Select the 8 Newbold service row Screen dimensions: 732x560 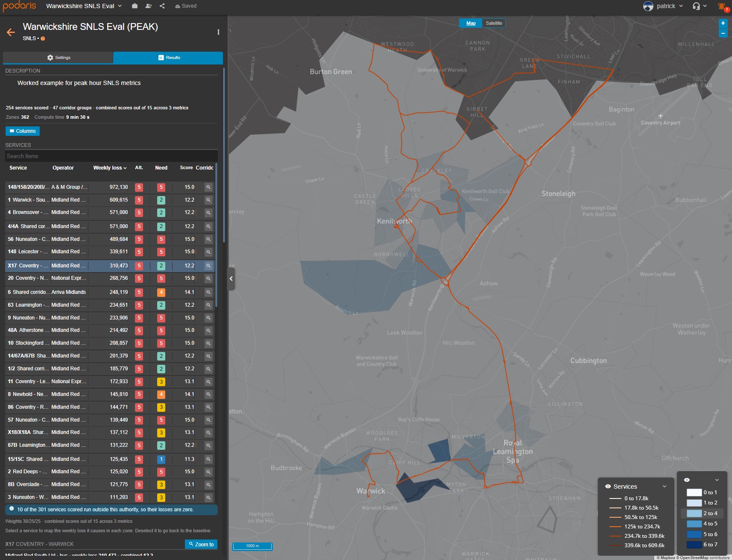110,394
